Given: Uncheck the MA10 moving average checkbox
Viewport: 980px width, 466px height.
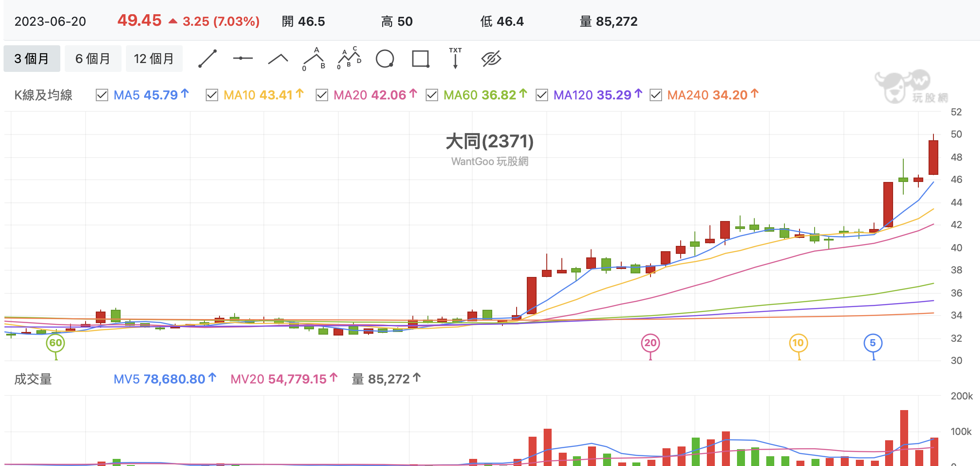Looking at the screenshot, I should [212, 95].
